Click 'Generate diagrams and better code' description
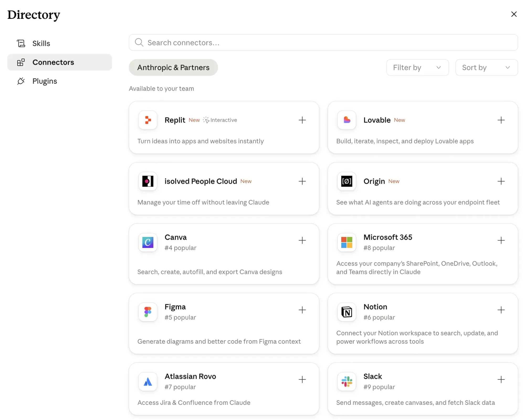The height and width of the screenshot is (420, 525). click(x=219, y=341)
